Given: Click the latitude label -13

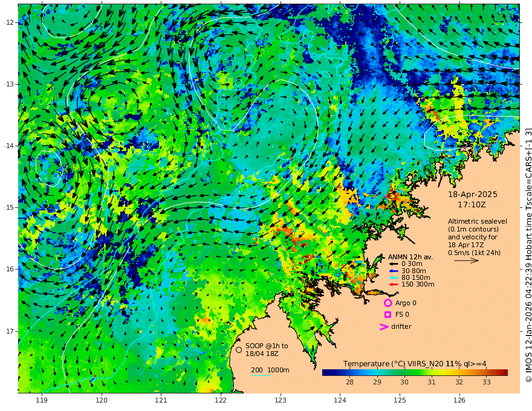Looking at the screenshot, I should tap(9, 84).
